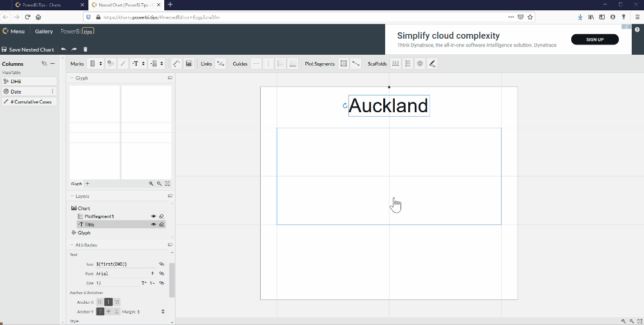Open the Menu

point(14,31)
